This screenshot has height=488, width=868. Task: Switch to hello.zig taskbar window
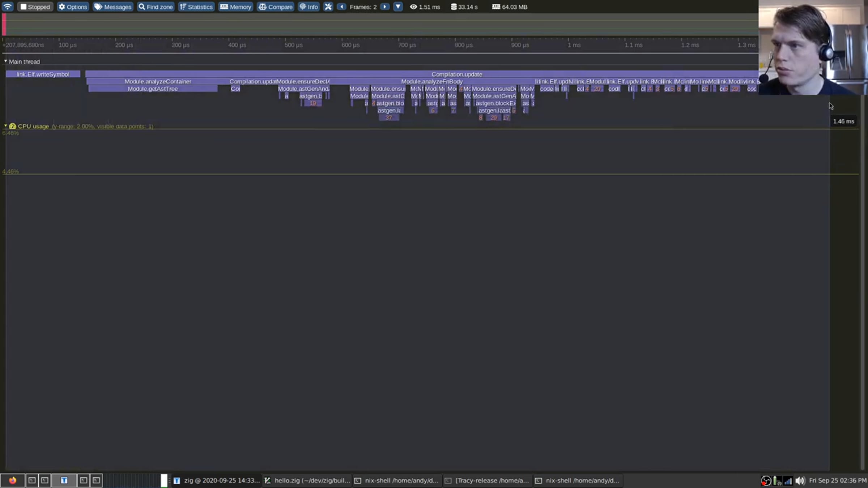307,480
